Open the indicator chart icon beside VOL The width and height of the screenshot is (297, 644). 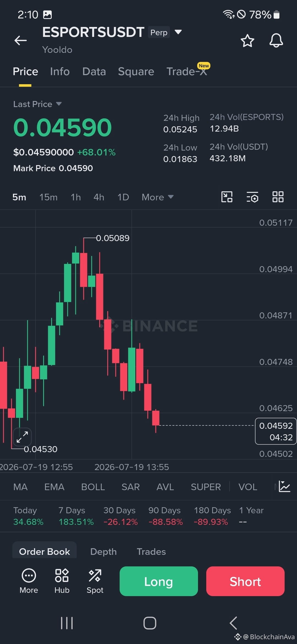[284, 487]
